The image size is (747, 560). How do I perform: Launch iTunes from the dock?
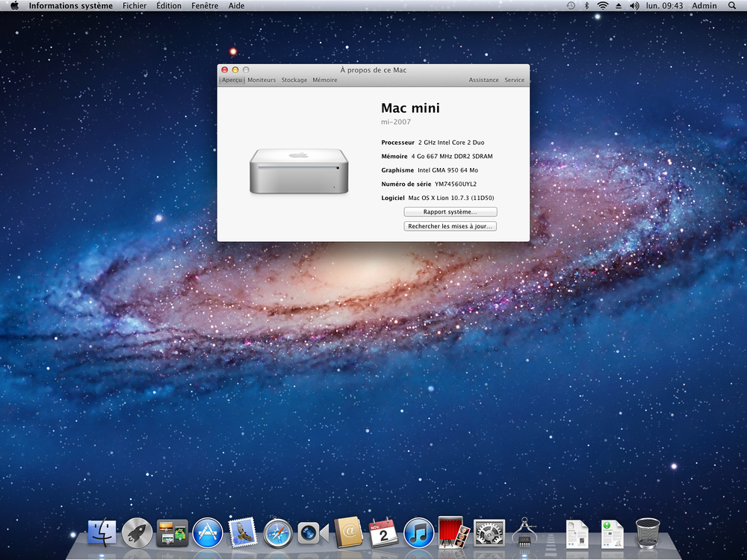point(419,533)
